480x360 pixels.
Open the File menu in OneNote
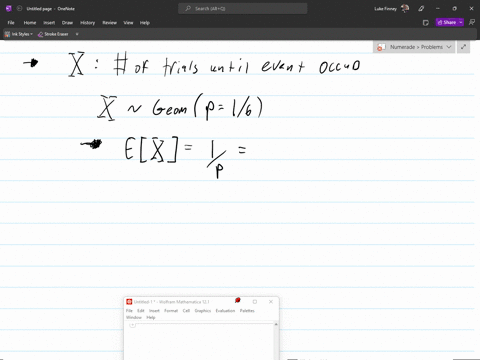tap(11, 23)
